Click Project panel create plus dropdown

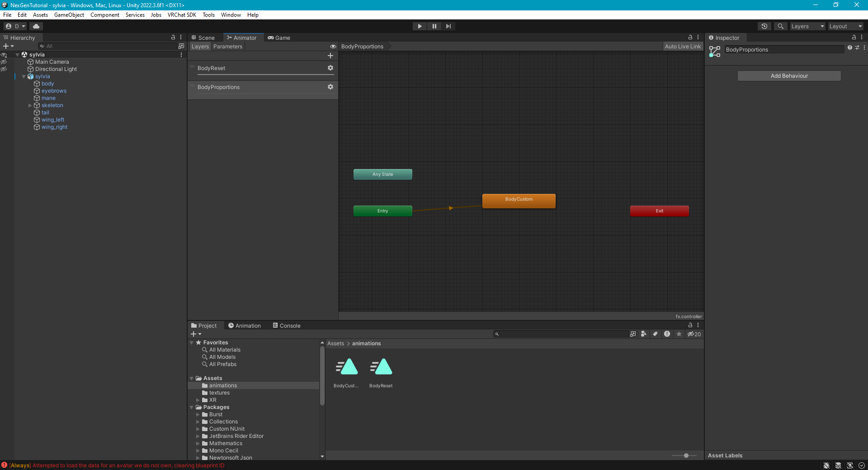[x=196, y=334]
